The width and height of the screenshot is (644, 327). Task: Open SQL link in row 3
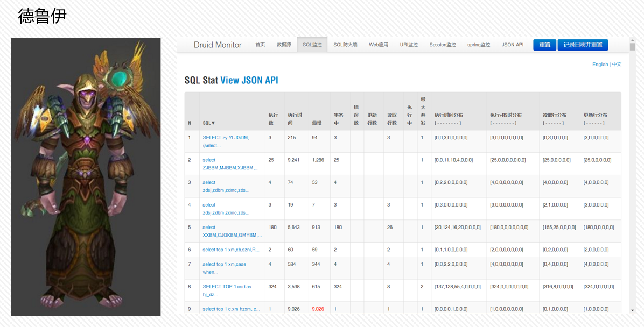(x=226, y=186)
